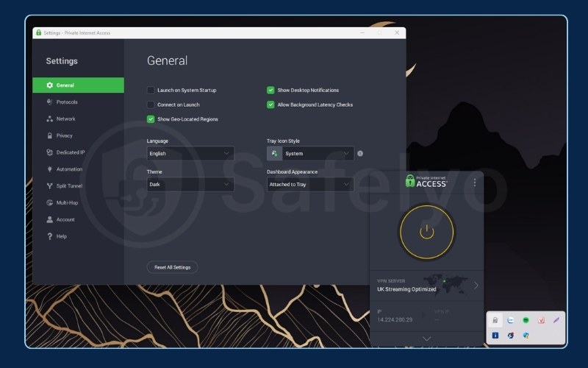
Task: Click Reset All Settings button
Action: (172, 267)
